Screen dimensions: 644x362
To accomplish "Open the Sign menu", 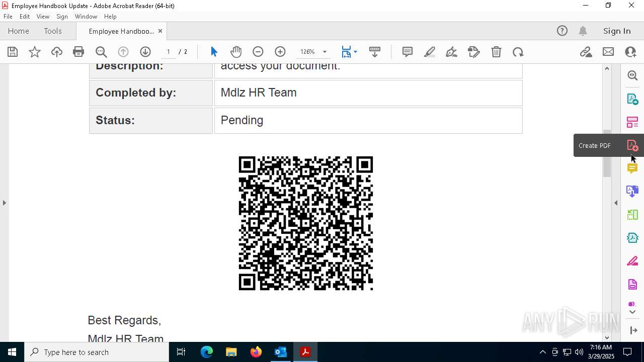I will click(x=62, y=17).
